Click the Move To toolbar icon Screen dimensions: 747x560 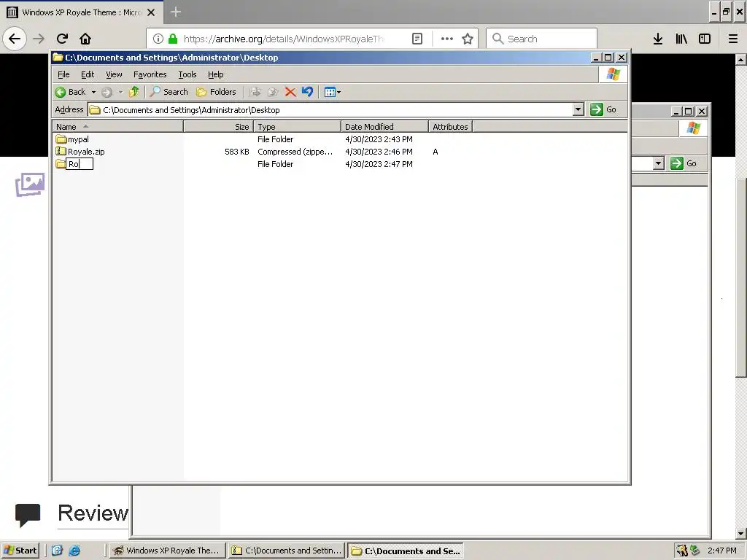(255, 92)
